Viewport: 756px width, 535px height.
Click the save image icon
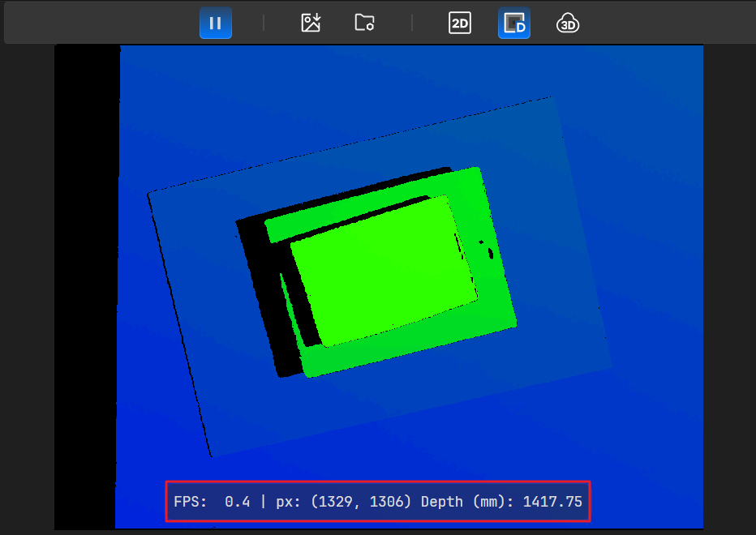(x=311, y=23)
